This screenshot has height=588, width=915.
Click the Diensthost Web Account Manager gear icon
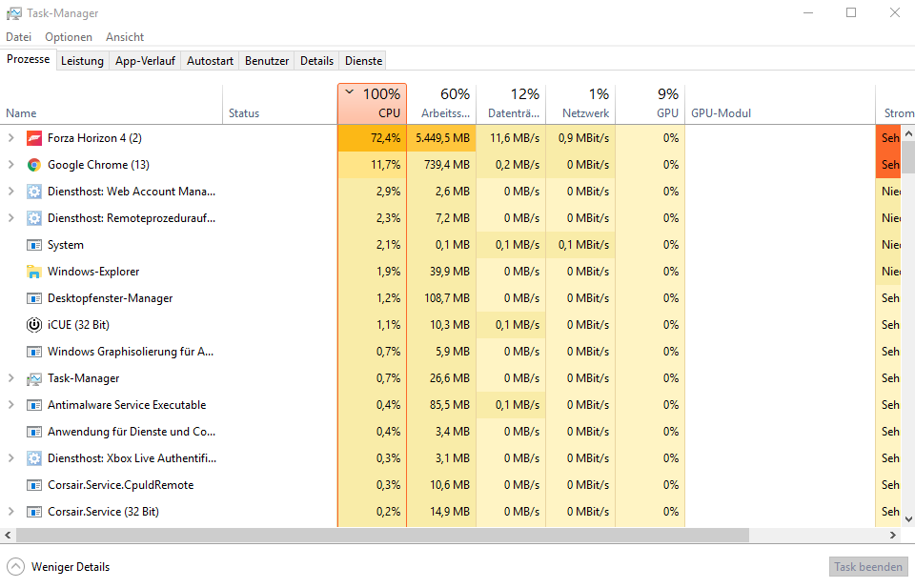pyautogui.click(x=34, y=192)
